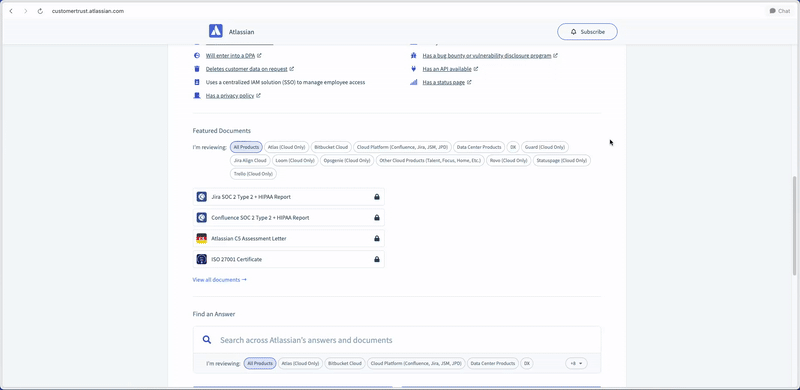Screen dimensions: 800x390
Task: Select Cloud Platform chip under Featured Documents
Action: (x=402, y=147)
